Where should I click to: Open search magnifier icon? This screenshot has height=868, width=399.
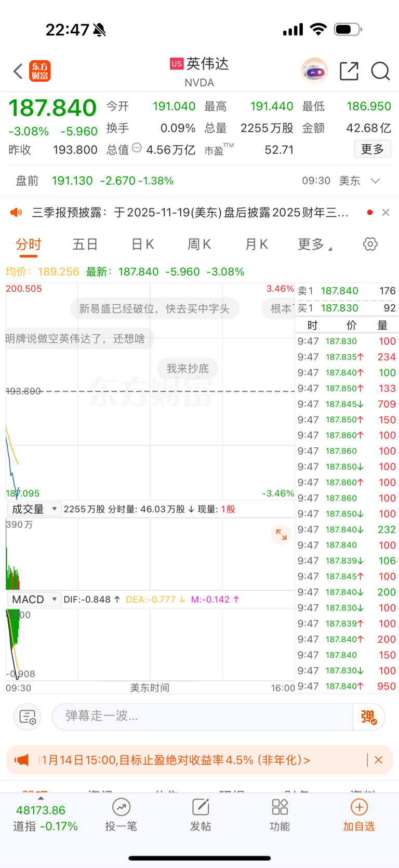tap(380, 71)
